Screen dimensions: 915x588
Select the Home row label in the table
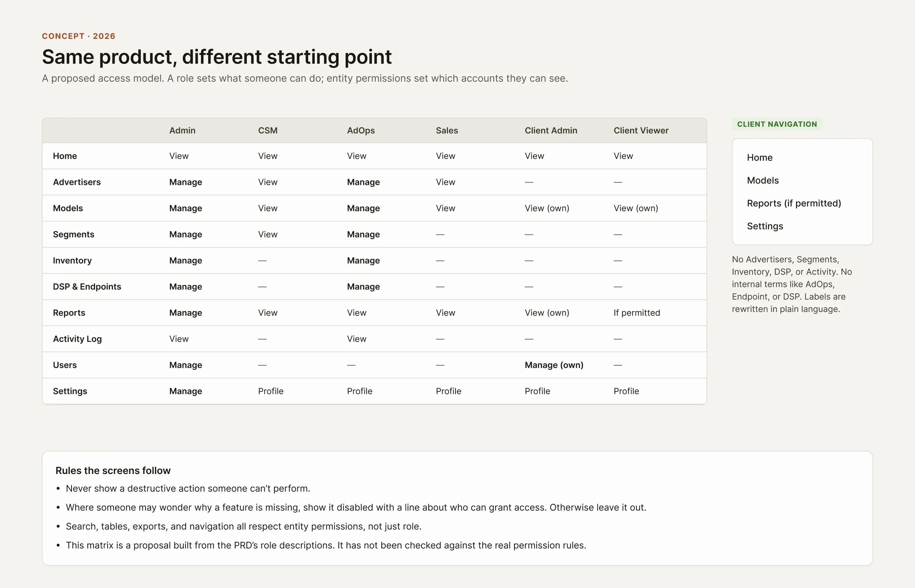pyautogui.click(x=65, y=156)
